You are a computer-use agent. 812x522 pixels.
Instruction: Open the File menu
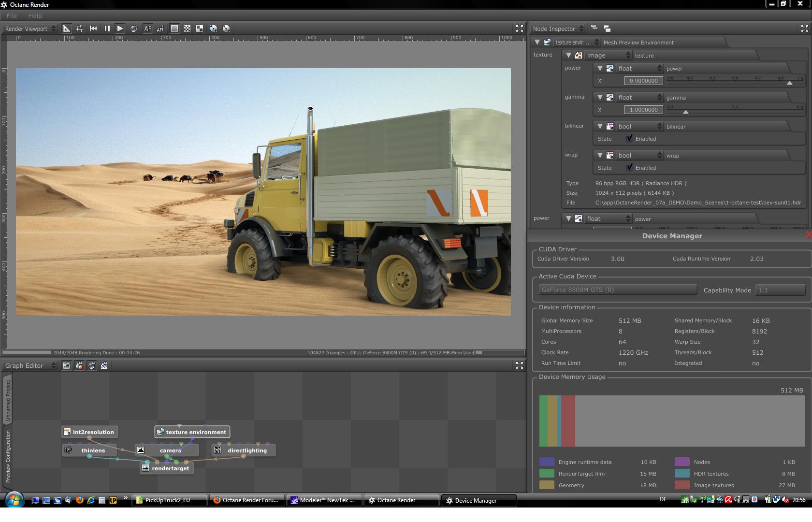[12, 15]
